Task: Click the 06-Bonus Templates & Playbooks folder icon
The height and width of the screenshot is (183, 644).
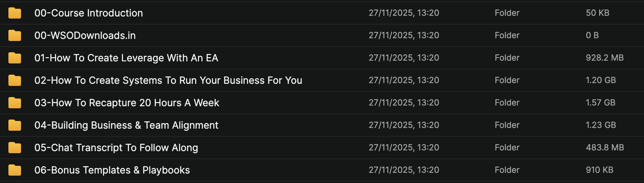Action: point(15,170)
